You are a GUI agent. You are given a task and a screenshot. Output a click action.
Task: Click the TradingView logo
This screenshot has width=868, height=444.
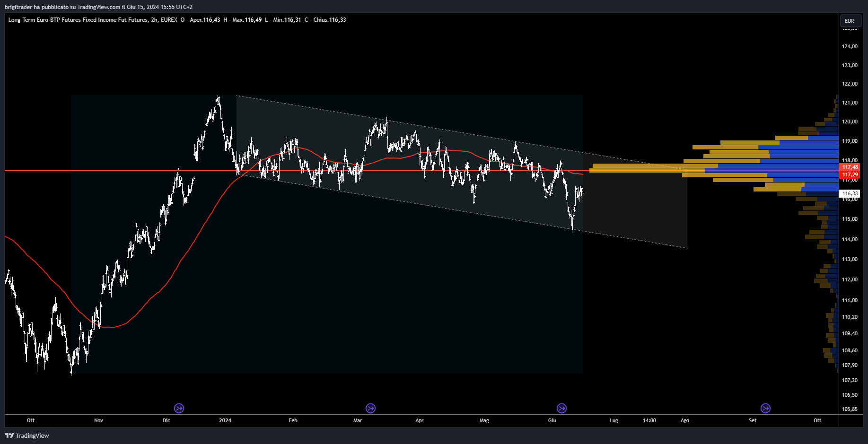point(27,435)
